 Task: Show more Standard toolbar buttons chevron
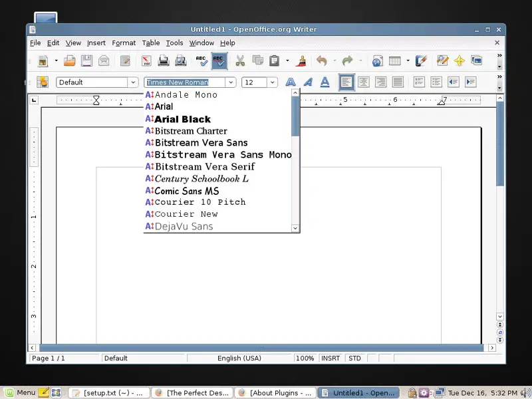coord(499,55)
